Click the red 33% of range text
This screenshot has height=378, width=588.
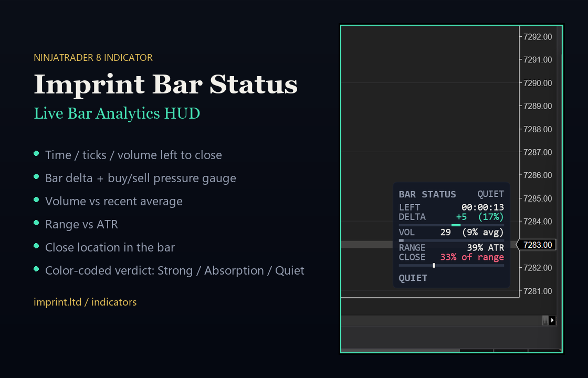click(x=472, y=257)
